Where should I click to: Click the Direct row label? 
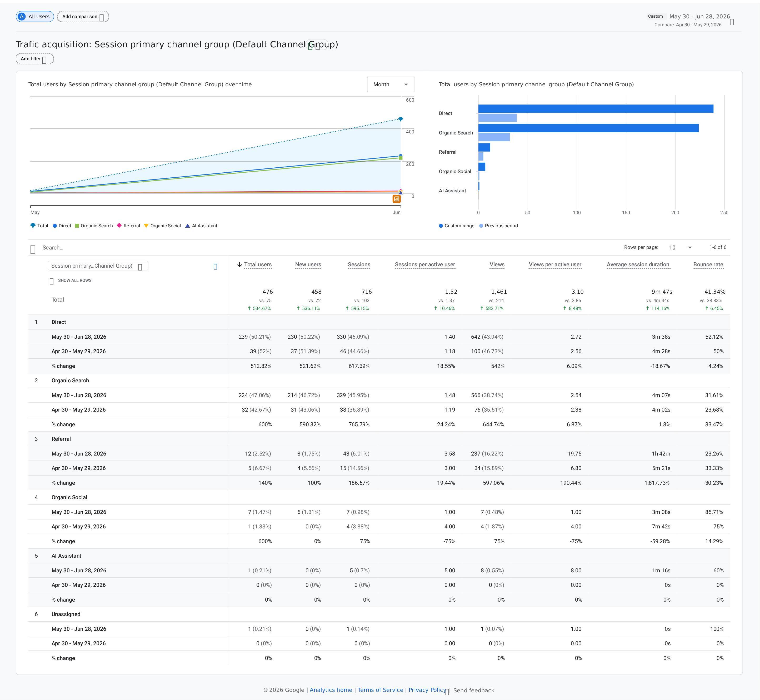click(59, 322)
